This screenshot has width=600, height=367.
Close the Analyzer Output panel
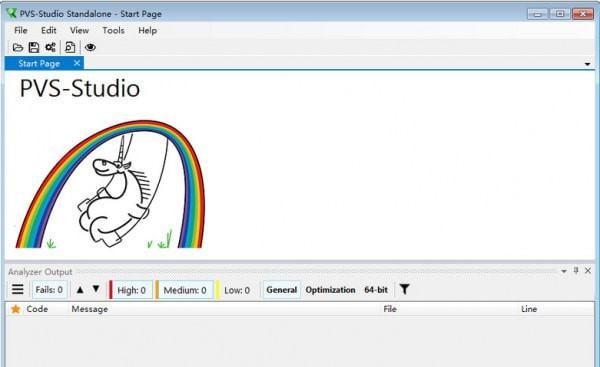pyautogui.click(x=588, y=271)
